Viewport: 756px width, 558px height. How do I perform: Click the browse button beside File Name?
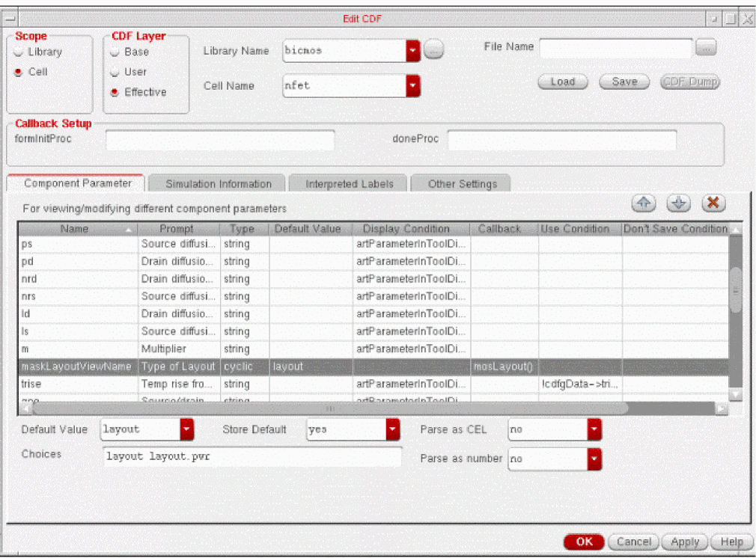click(706, 47)
